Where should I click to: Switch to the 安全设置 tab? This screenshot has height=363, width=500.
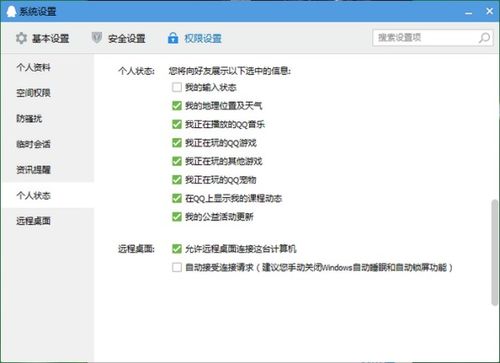[119, 38]
